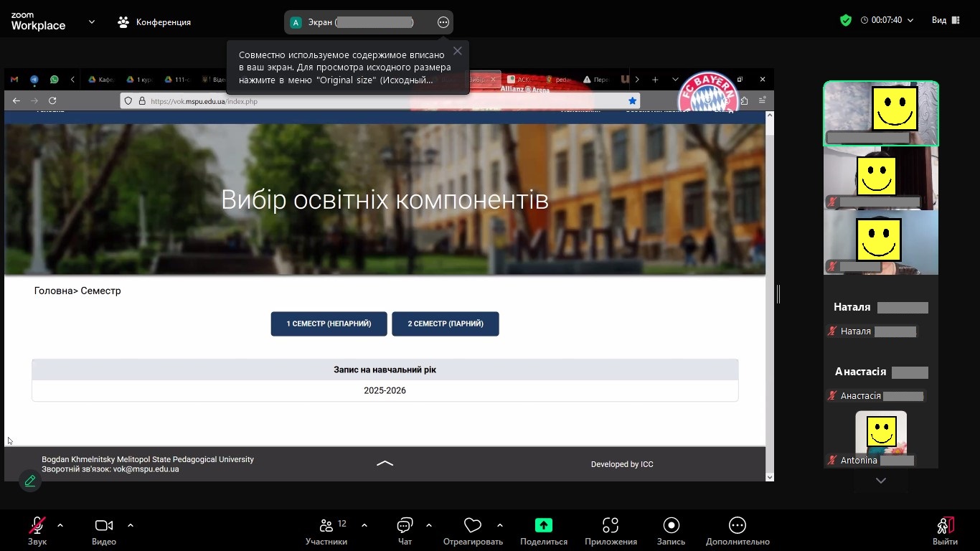Click panel resize handle beside gallery
This screenshot has width=980, height=551.
click(778, 293)
